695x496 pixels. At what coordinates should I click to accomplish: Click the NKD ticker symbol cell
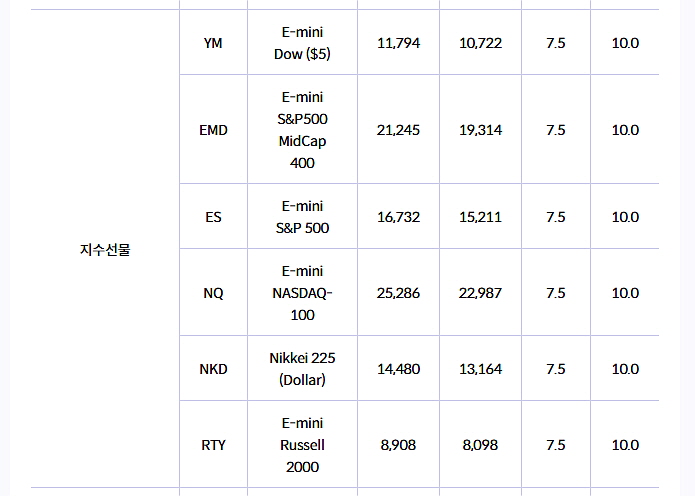pyautogui.click(x=213, y=369)
